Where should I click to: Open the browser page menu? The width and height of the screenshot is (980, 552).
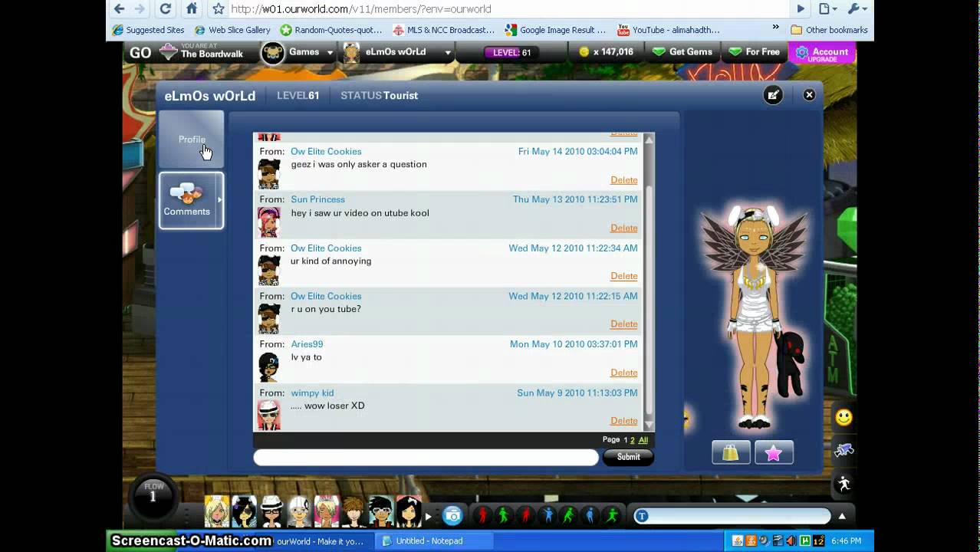click(x=828, y=9)
